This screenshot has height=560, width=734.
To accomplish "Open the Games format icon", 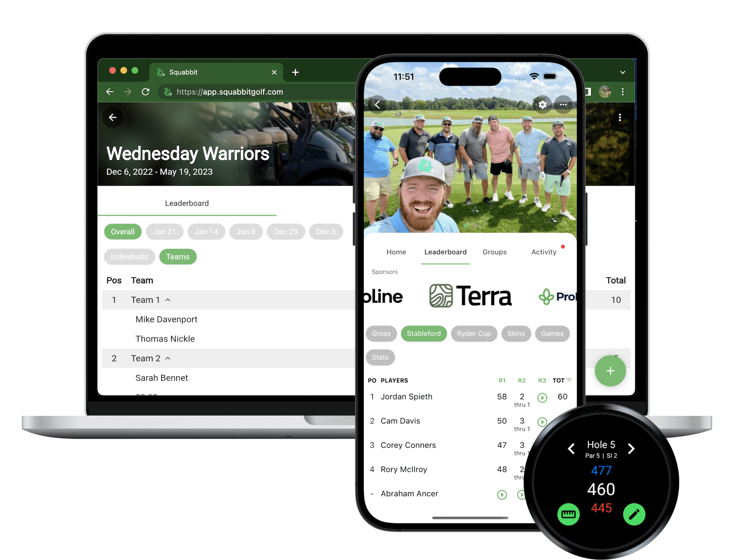I will [551, 333].
